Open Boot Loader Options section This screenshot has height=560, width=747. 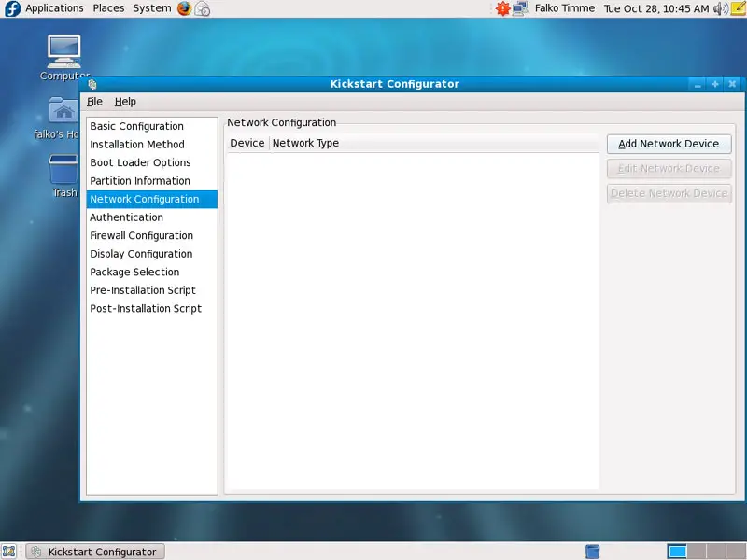(x=152, y=162)
